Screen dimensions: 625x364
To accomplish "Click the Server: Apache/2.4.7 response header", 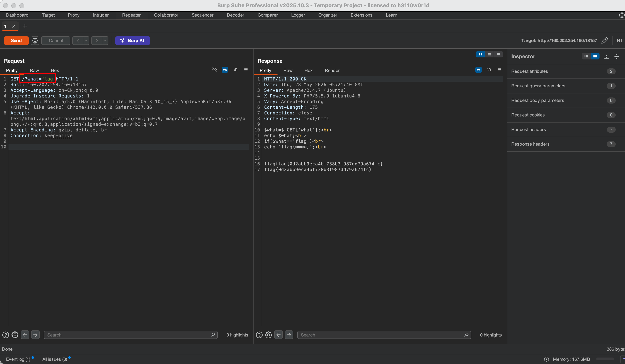I will pos(305,90).
